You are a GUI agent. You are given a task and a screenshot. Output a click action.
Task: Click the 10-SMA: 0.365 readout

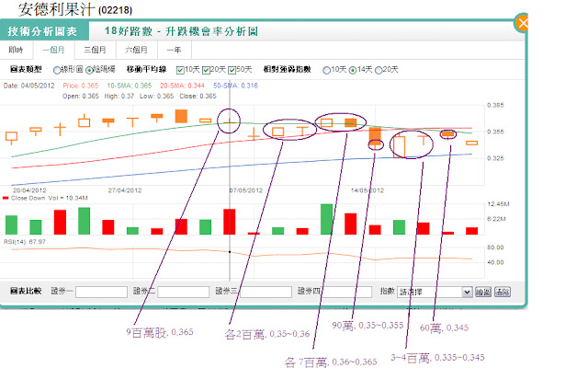[130, 86]
